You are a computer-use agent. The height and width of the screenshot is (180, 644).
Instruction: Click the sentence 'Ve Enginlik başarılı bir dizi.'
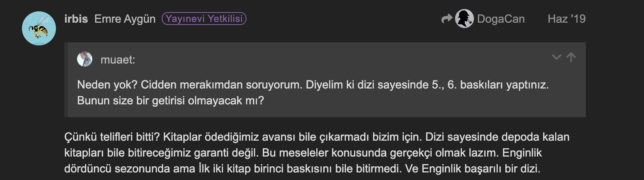(x=473, y=169)
